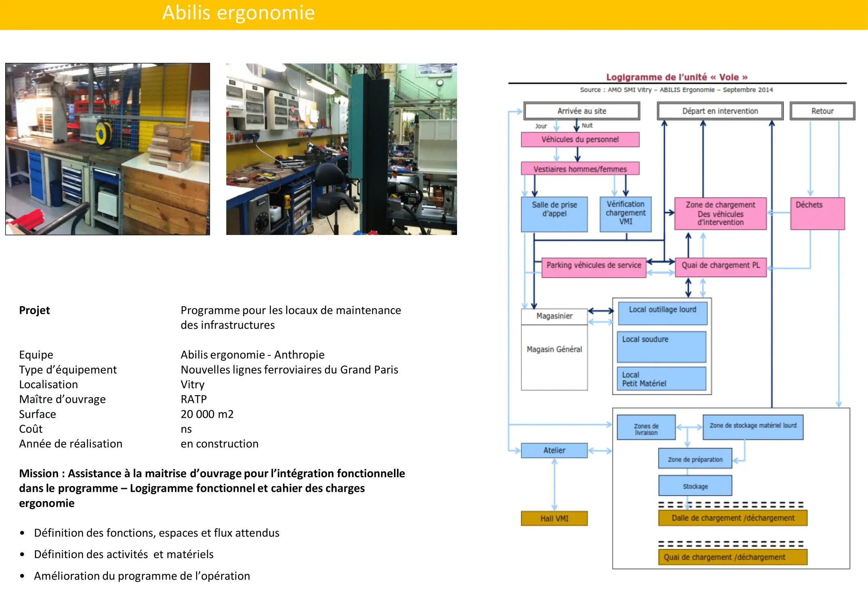Click the 'Local outillage lourd' box
The image size is (868, 603).
click(663, 313)
